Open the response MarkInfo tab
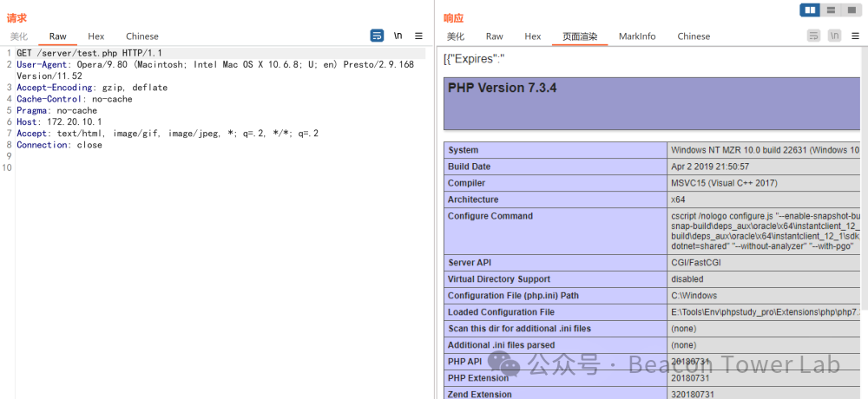Image resolution: width=868 pixels, height=399 pixels. [637, 36]
